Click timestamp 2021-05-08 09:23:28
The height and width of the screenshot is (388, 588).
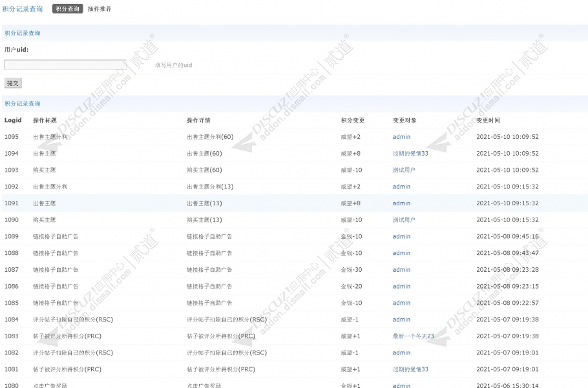(x=507, y=269)
